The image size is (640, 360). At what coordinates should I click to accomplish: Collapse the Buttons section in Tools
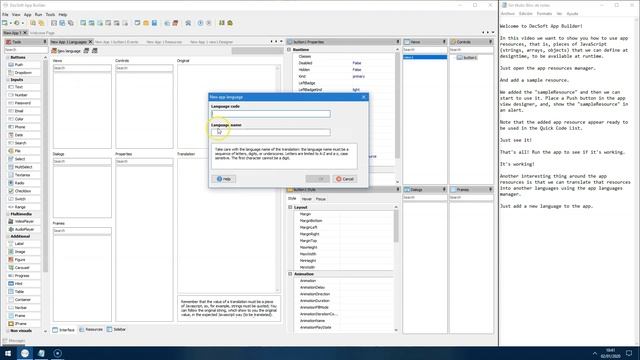(8, 58)
